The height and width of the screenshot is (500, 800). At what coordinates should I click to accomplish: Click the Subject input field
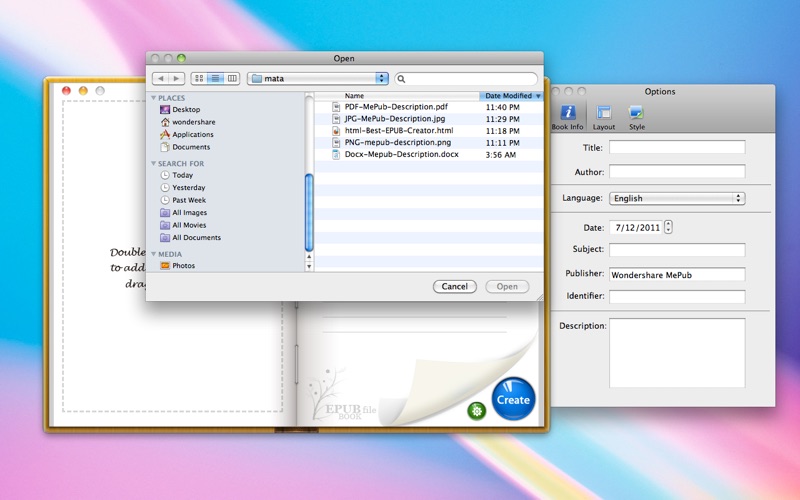pos(677,249)
